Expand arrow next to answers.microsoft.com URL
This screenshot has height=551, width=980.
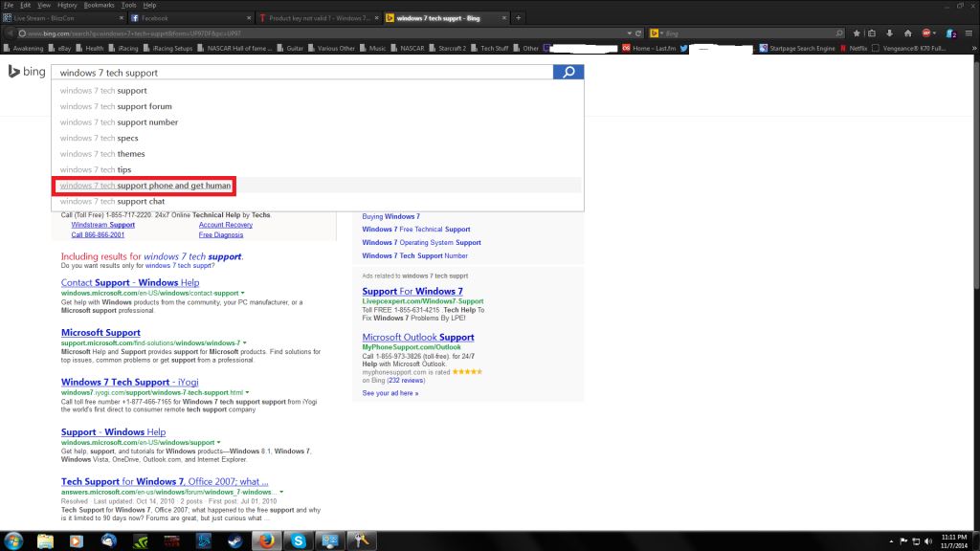click(281, 493)
